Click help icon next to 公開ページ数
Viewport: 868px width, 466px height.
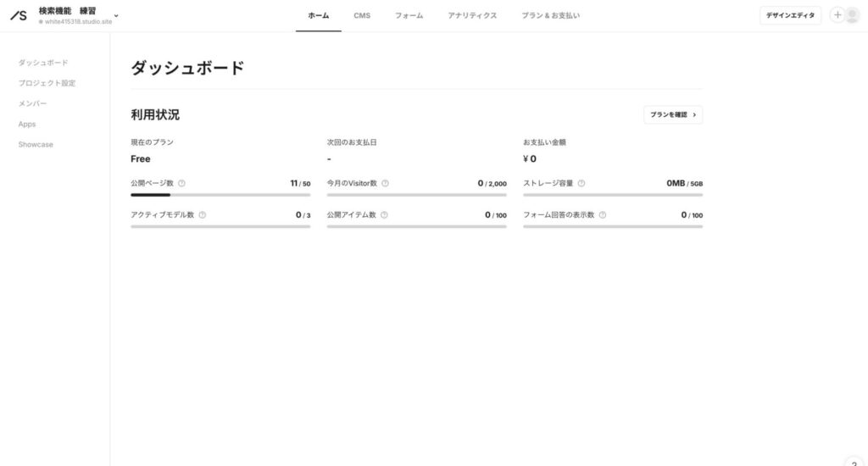coord(181,183)
